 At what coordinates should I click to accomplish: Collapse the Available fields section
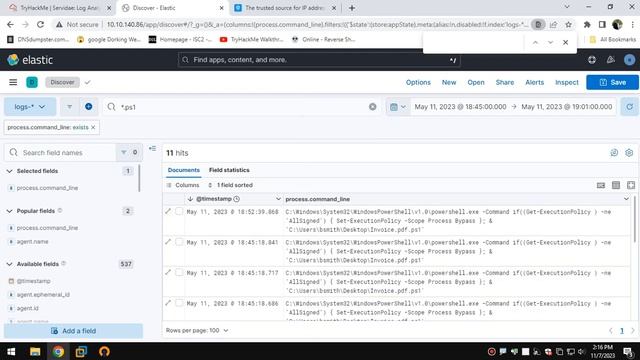pyautogui.click(x=9, y=264)
